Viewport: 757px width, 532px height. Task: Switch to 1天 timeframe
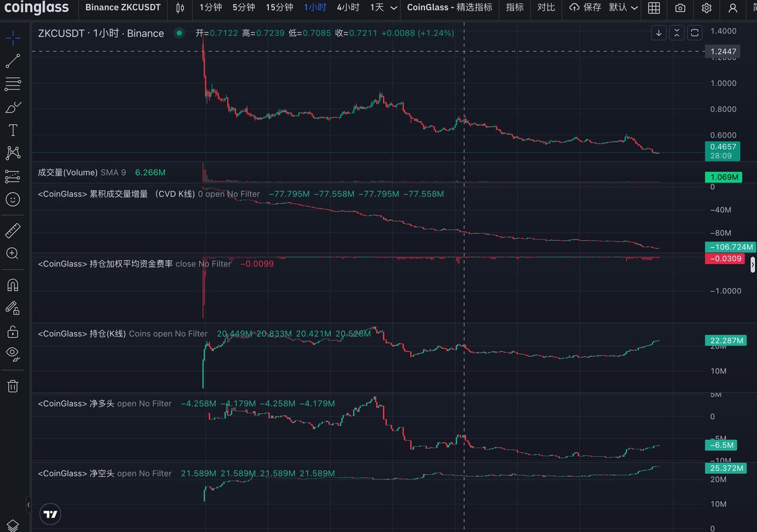pos(377,8)
